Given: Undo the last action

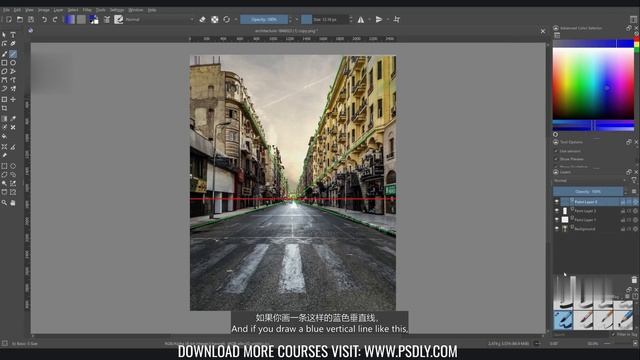Looking at the screenshot, I should pyautogui.click(x=44, y=19).
